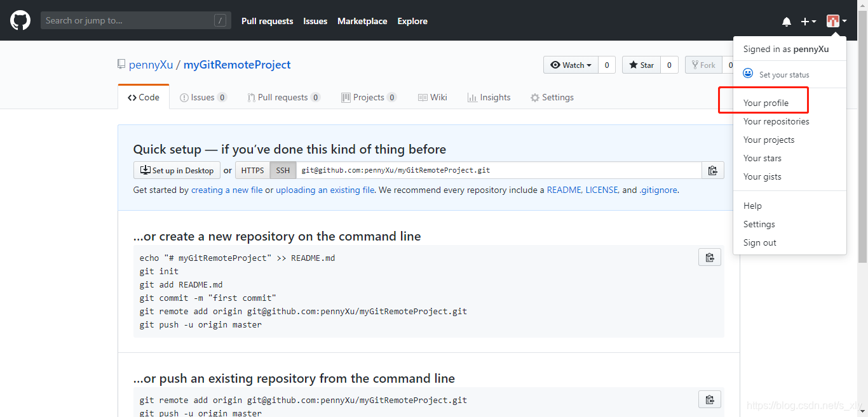Open Pull requests in top navigation
The height and width of the screenshot is (417, 868).
point(267,21)
